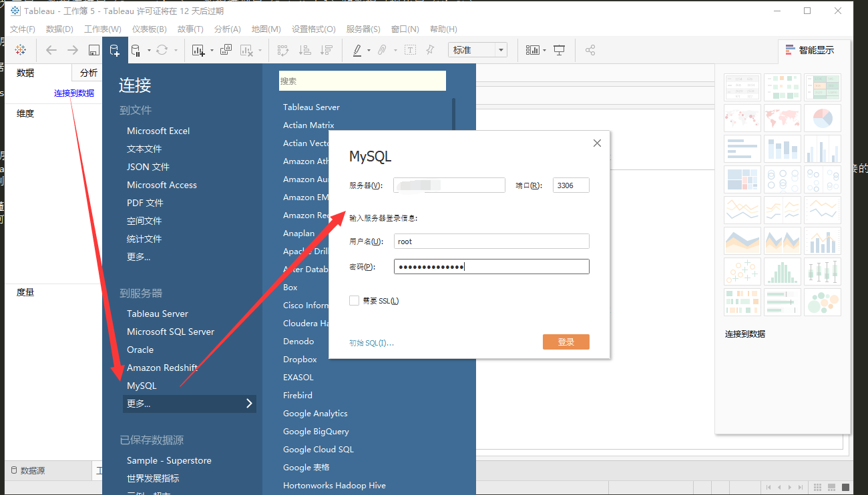Click the save disk icon

pyautogui.click(x=94, y=50)
